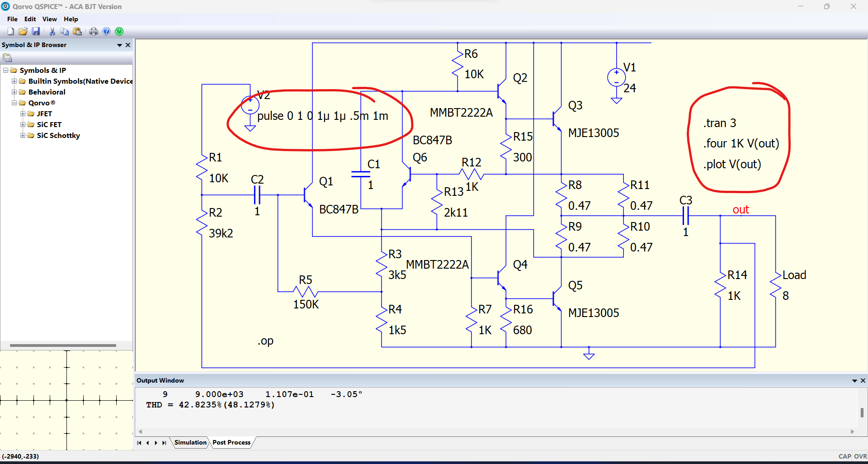868x464 pixels.
Task: Close the Output Window panel
Action: tap(863, 380)
